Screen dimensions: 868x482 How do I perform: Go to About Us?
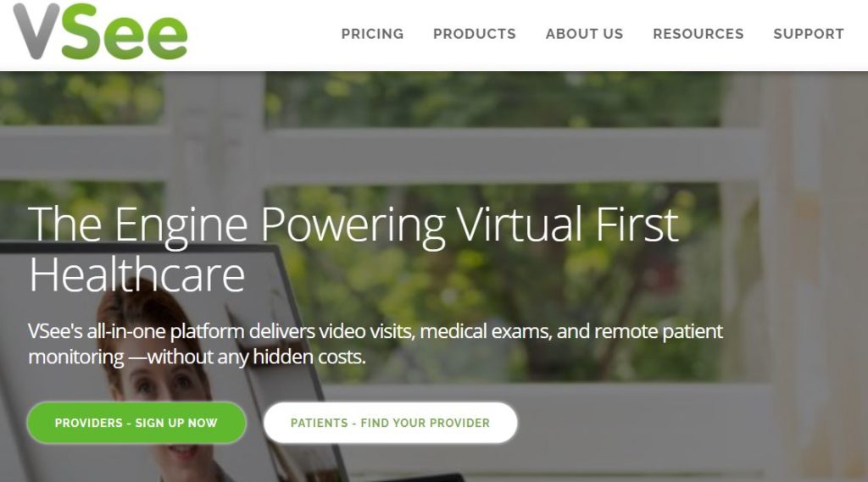click(585, 34)
